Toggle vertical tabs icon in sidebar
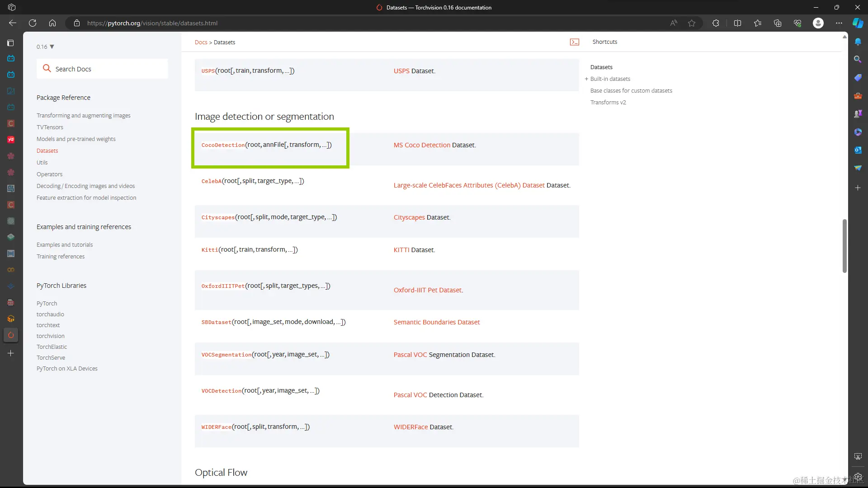 11,43
